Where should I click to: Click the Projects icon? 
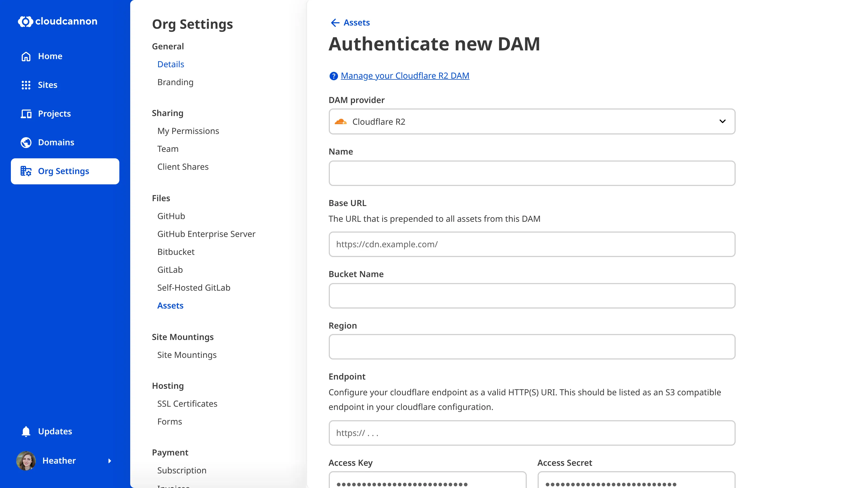tap(26, 114)
